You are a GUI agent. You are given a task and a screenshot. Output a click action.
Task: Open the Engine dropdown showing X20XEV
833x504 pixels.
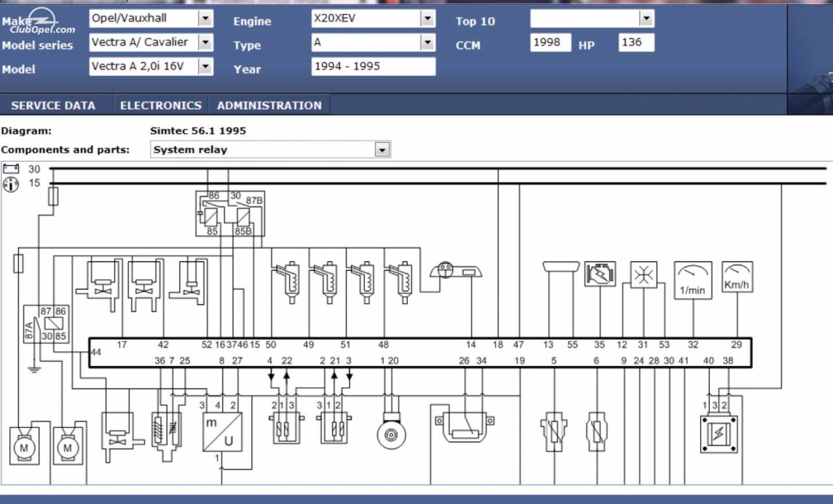point(374,18)
